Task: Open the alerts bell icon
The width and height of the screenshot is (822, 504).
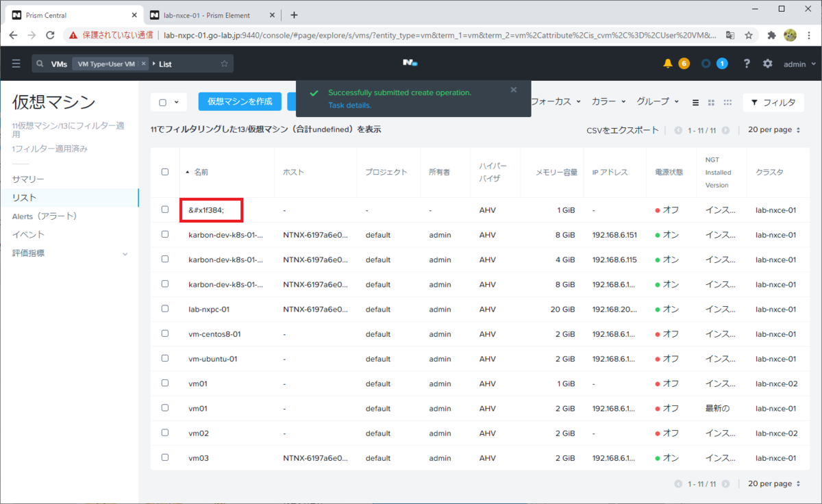Action: tap(668, 64)
